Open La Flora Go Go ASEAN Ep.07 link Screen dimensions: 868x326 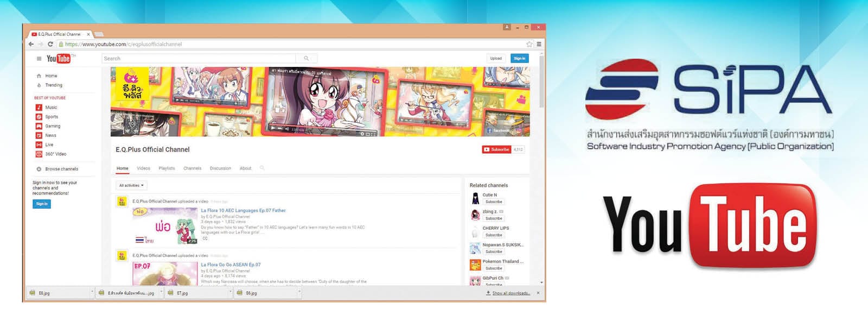click(231, 265)
